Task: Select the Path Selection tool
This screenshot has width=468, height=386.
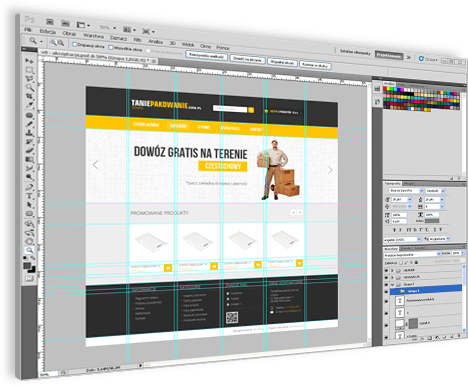Action: pyautogui.click(x=29, y=205)
